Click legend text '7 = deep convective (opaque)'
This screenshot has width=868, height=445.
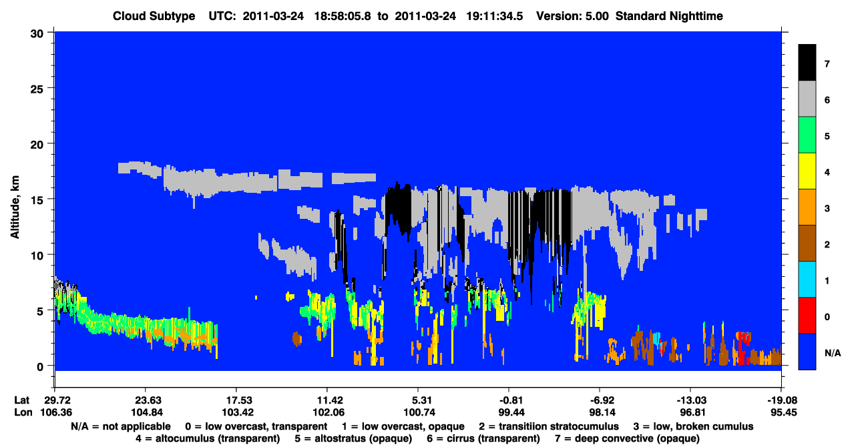pos(627,438)
